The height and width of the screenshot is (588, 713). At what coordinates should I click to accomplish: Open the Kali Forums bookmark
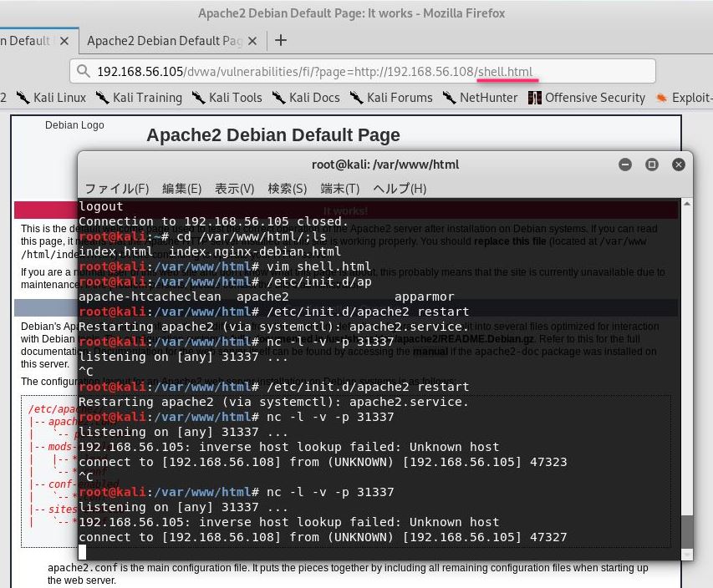[x=391, y=98]
